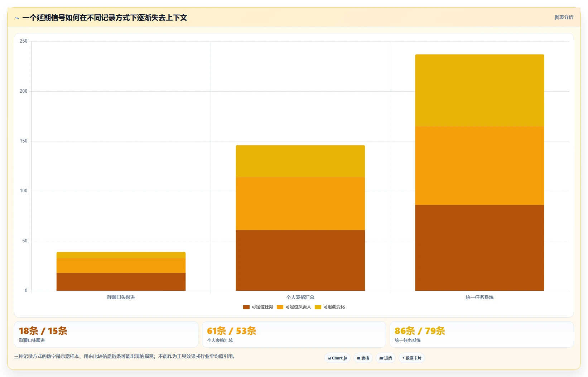This screenshot has width=588, height=377.
Task: Click the dark brown segment of 个人表格汇总 bar
Action: tap(300, 260)
